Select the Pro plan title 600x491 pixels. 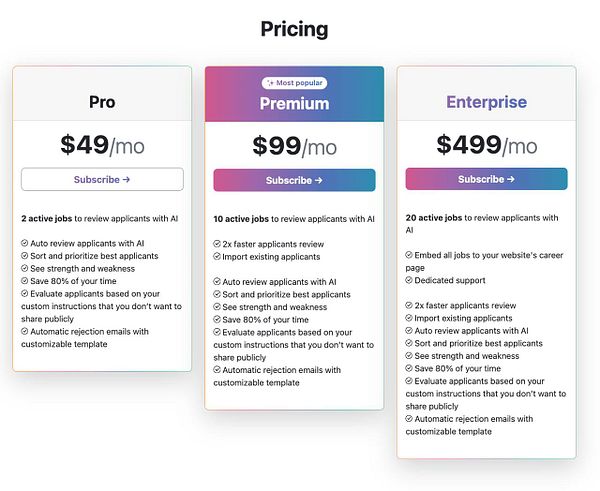[x=102, y=102]
